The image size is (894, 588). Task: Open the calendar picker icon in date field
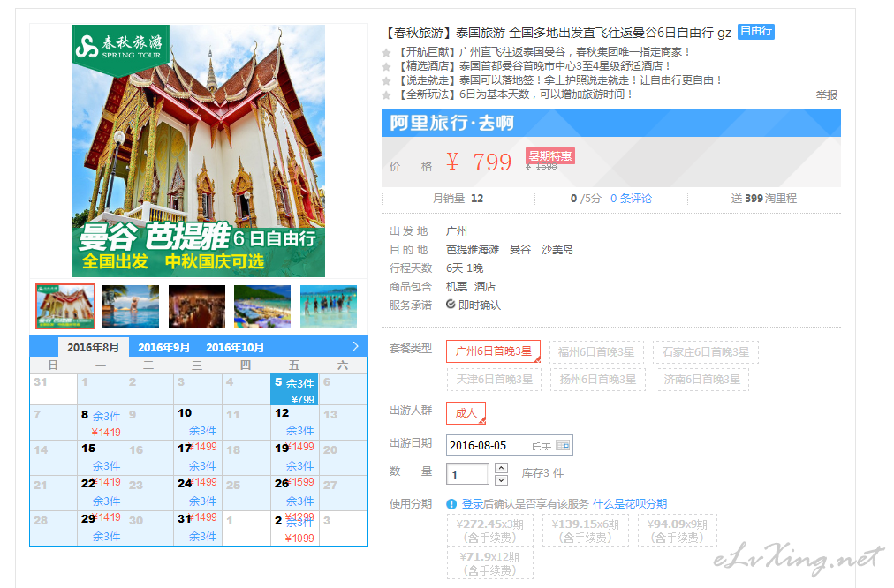562,445
